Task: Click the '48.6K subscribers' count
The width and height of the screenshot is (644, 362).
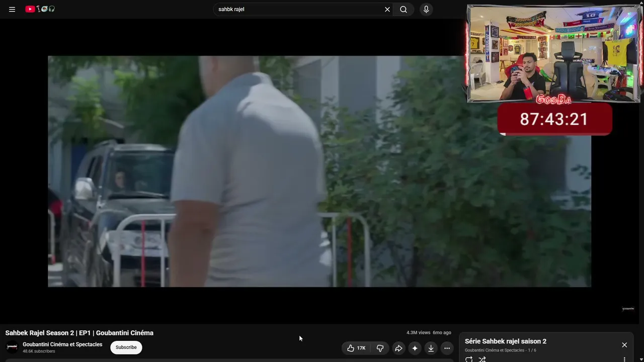Action: (39, 351)
